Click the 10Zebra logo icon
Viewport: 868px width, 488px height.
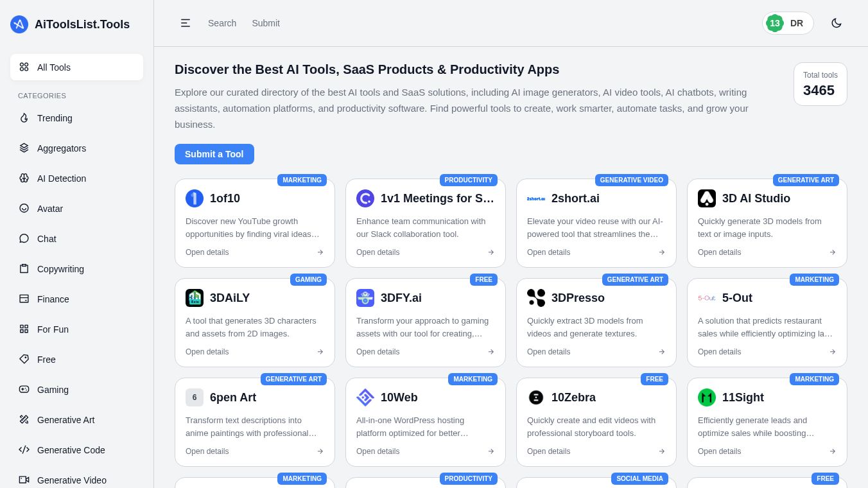click(536, 397)
